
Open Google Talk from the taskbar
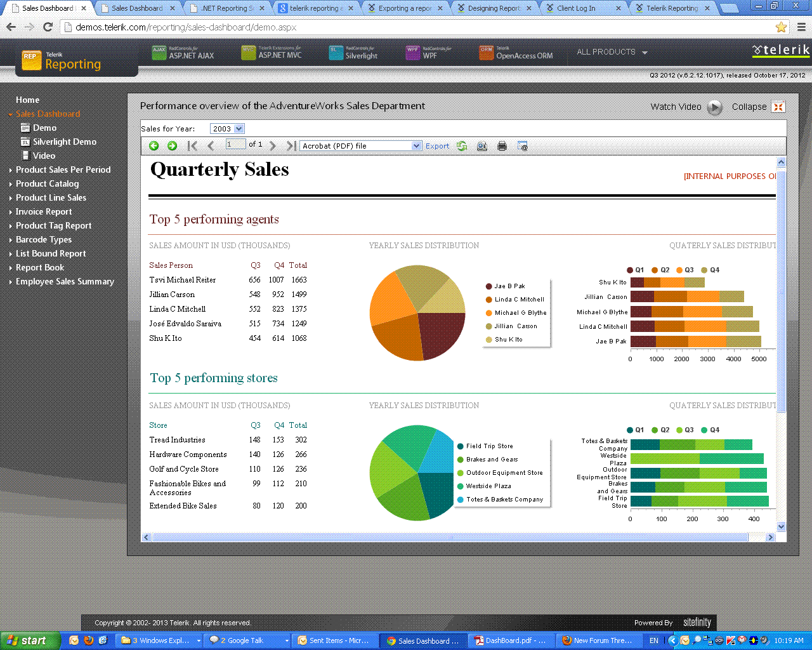coord(249,640)
